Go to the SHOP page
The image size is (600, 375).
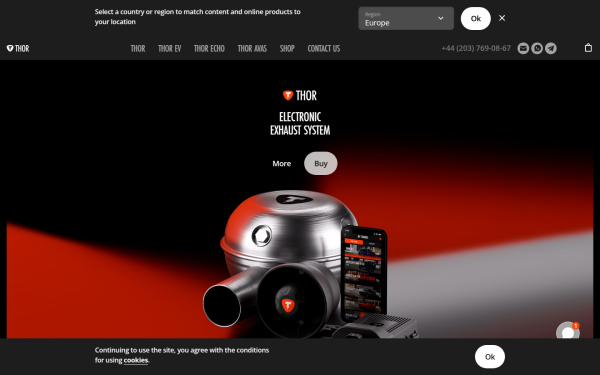(287, 49)
